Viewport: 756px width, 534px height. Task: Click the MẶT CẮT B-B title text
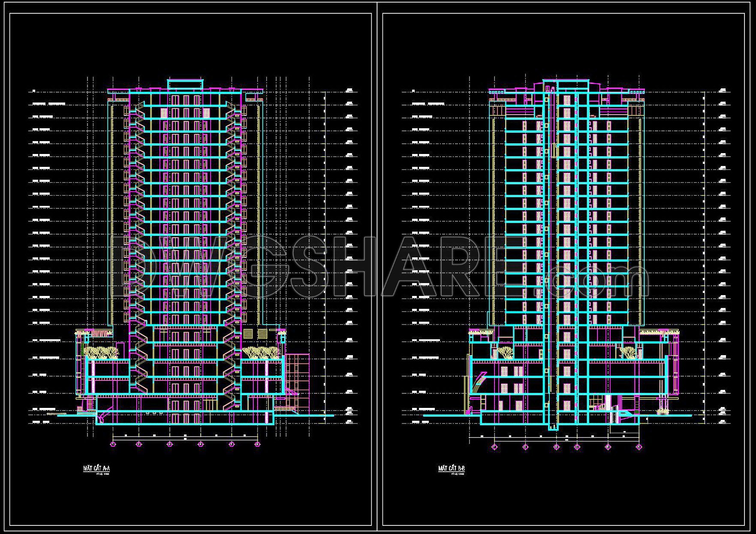[x=451, y=468]
